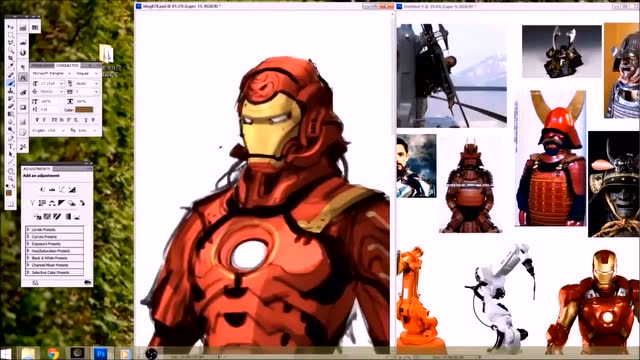Select the Horizontal Type tool in the toolbox

tap(11, 147)
